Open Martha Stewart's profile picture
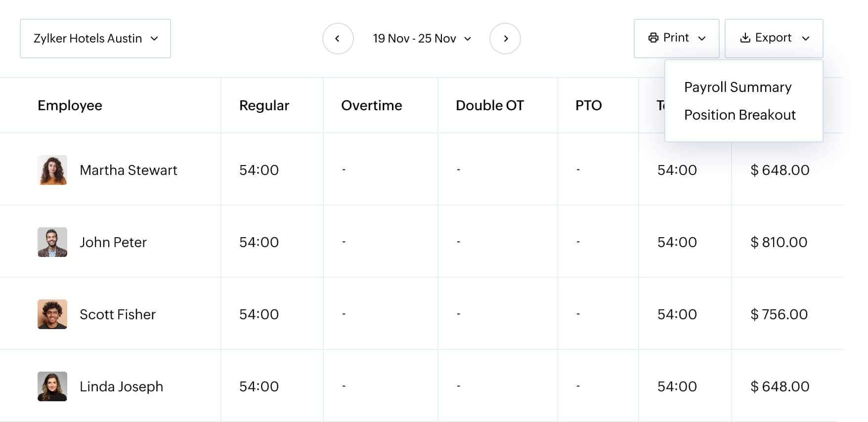The image size is (868, 422). click(x=52, y=169)
